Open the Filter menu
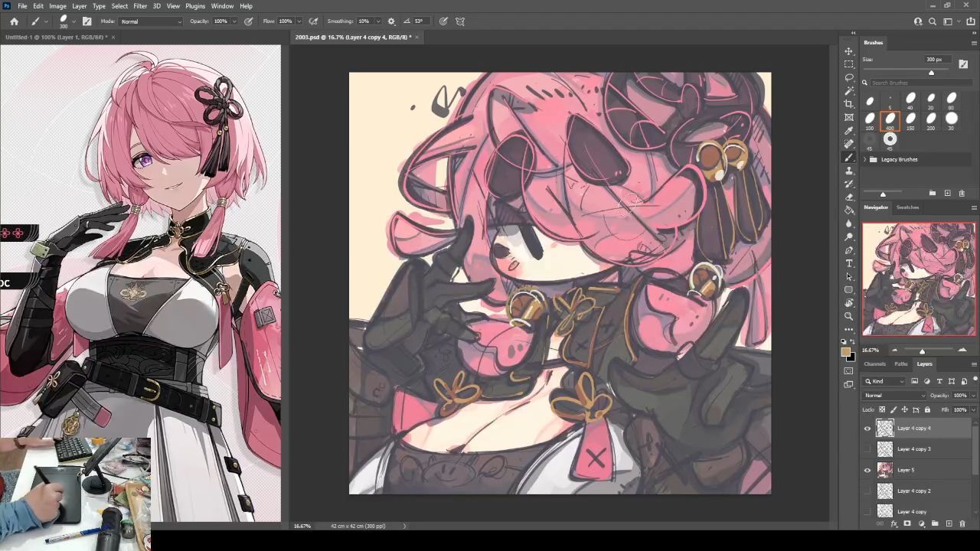 click(140, 6)
